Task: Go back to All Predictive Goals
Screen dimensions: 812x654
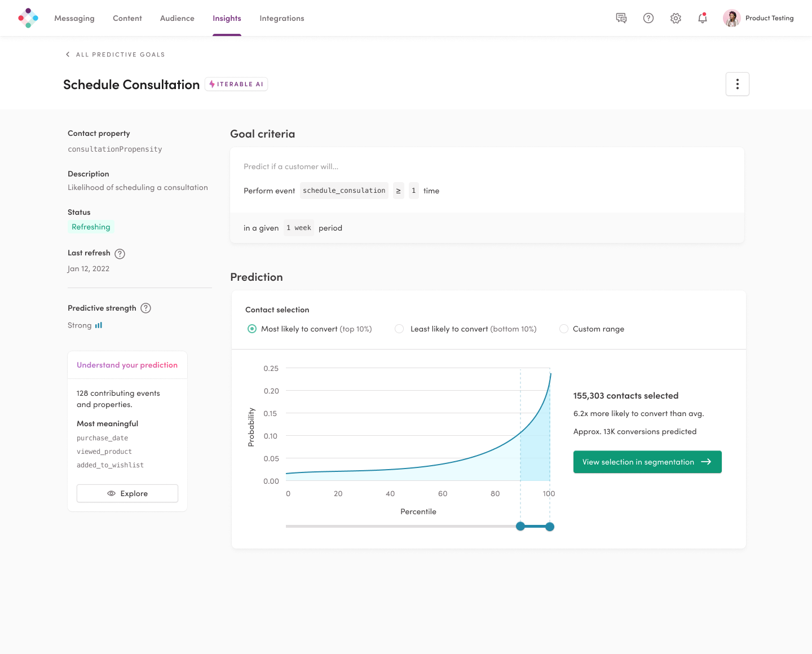Action: pyautogui.click(x=116, y=55)
